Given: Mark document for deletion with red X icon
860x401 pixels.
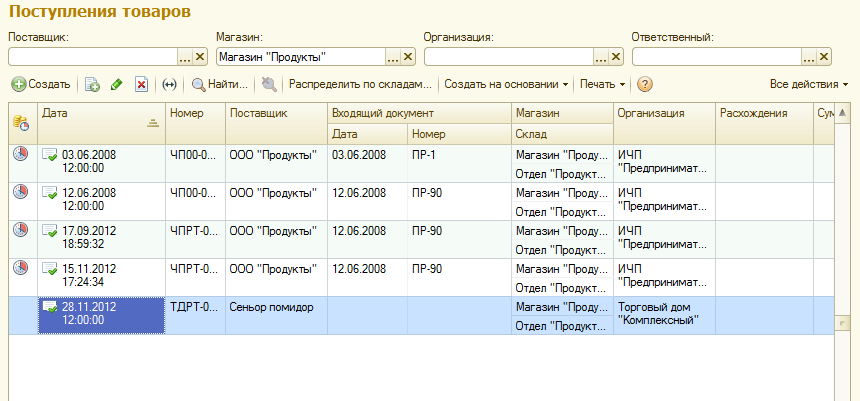Looking at the screenshot, I should pyautogui.click(x=142, y=84).
